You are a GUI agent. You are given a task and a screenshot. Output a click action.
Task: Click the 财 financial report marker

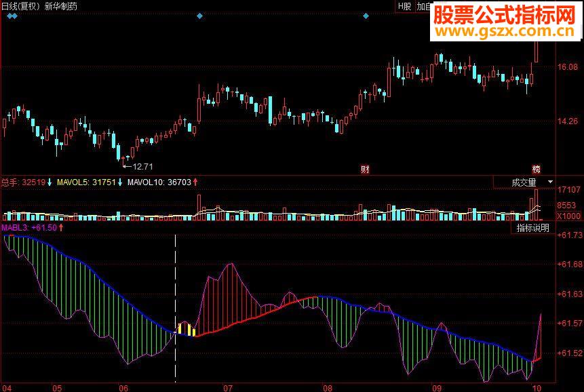click(x=365, y=170)
